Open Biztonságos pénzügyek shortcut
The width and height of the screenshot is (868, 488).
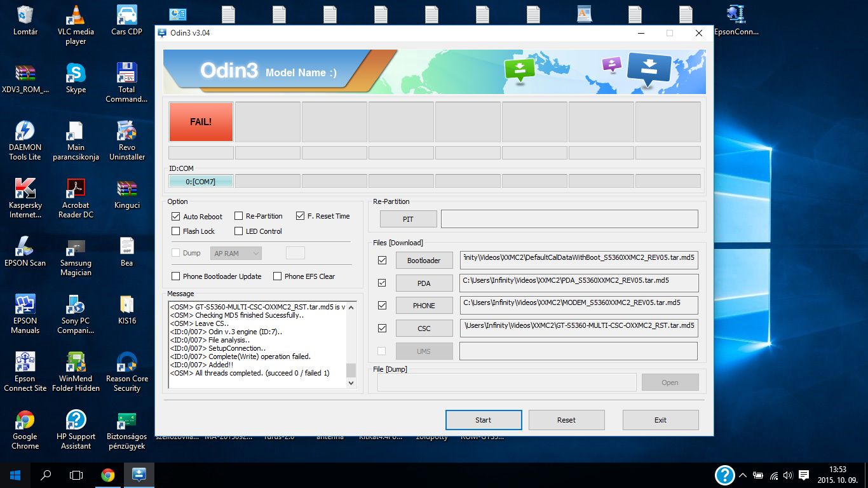(x=127, y=430)
